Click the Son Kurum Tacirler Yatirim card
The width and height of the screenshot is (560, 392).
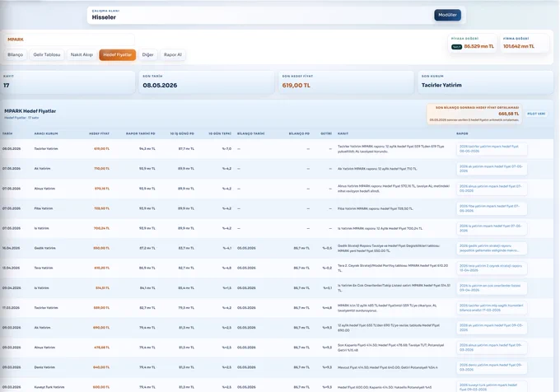click(x=486, y=82)
